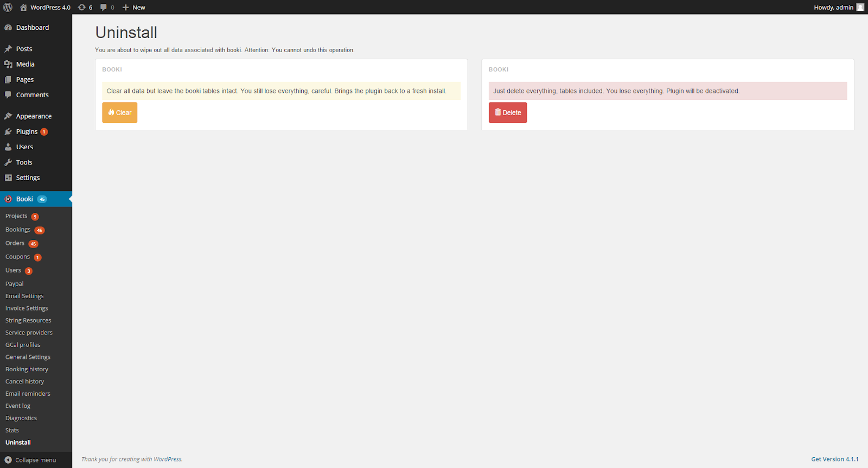The height and width of the screenshot is (468, 868).
Task: Open Invoice Settings submenu item
Action: tap(27, 308)
